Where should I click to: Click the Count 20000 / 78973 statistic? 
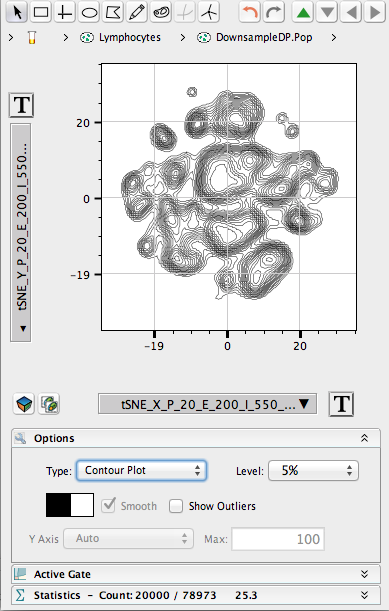click(157, 595)
